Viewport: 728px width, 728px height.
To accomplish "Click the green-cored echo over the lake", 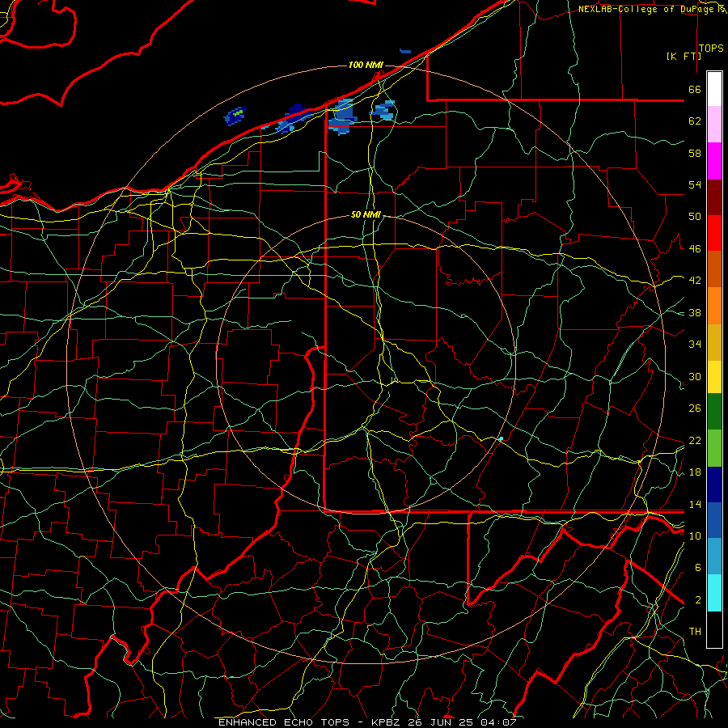I will coord(235,115).
